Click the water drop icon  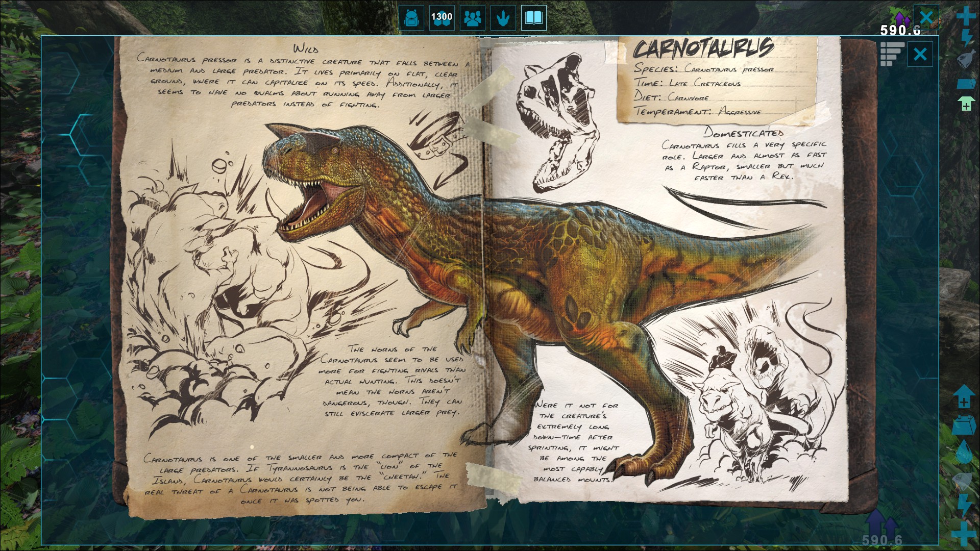[x=964, y=452]
